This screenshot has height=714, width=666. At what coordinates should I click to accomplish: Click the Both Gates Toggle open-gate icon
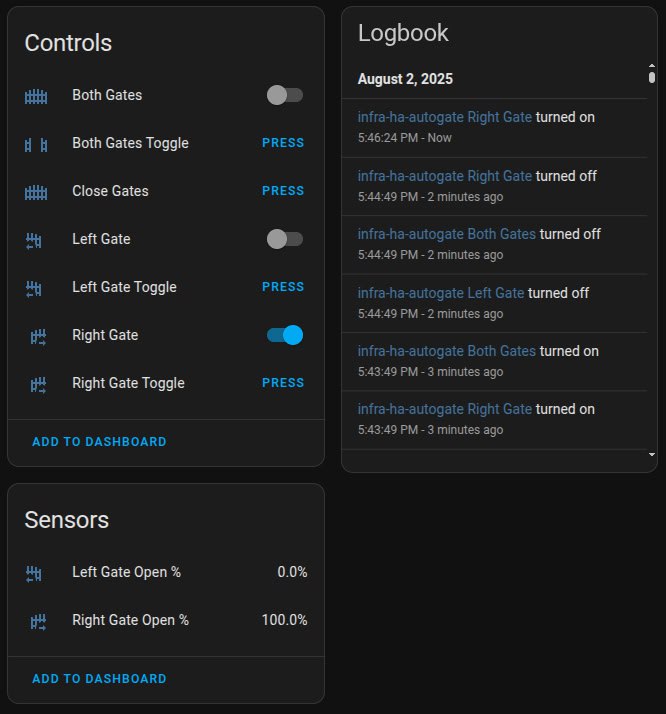[36, 145]
